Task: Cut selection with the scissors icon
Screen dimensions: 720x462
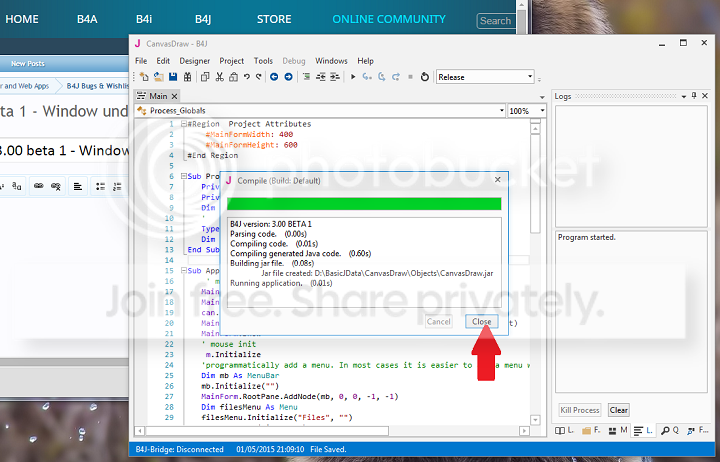Action: point(219,77)
